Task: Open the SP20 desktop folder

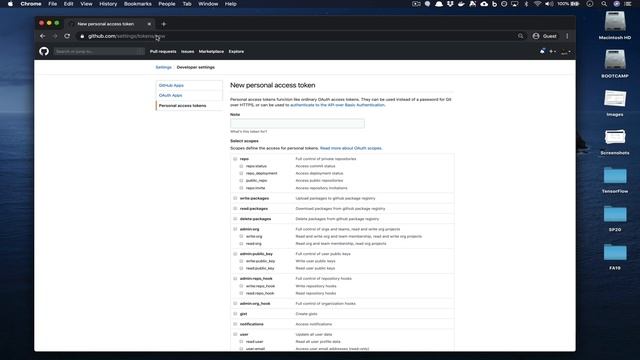Action: (x=615, y=218)
